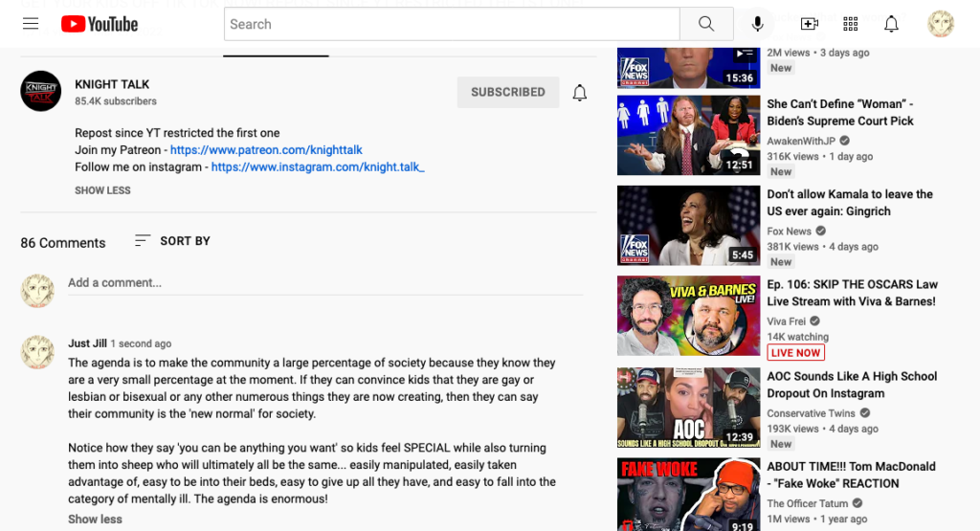Click the SUBSCRIBED button
The width and height of the screenshot is (980, 531).
click(508, 92)
